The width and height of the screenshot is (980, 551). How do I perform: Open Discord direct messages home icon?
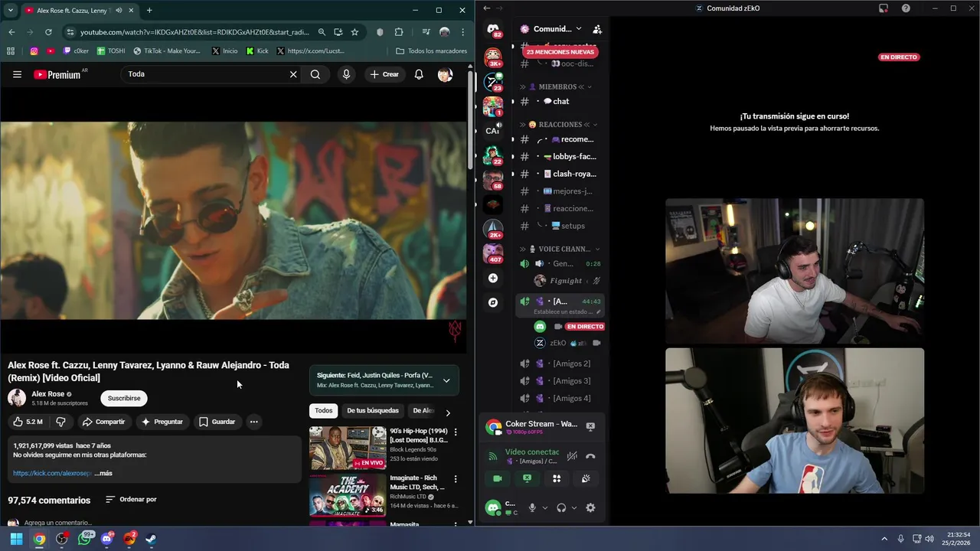pos(493,30)
